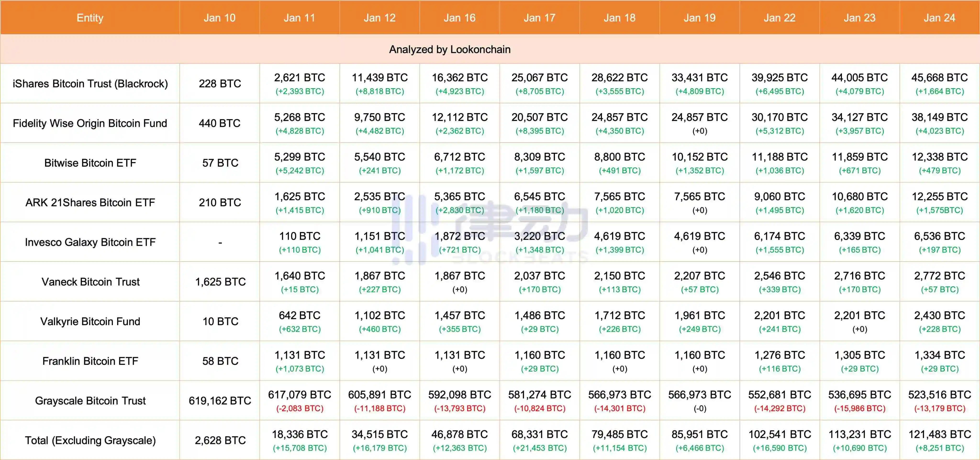Click the Total (Excluding Grayscale) row label
The width and height of the screenshot is (980, 460).
click(90, 440)
